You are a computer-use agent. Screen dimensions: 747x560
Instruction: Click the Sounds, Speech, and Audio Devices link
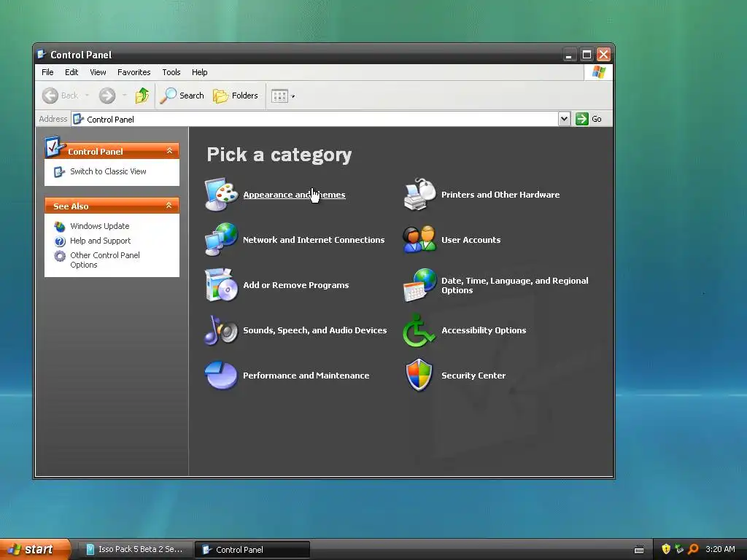pos(315,330)
